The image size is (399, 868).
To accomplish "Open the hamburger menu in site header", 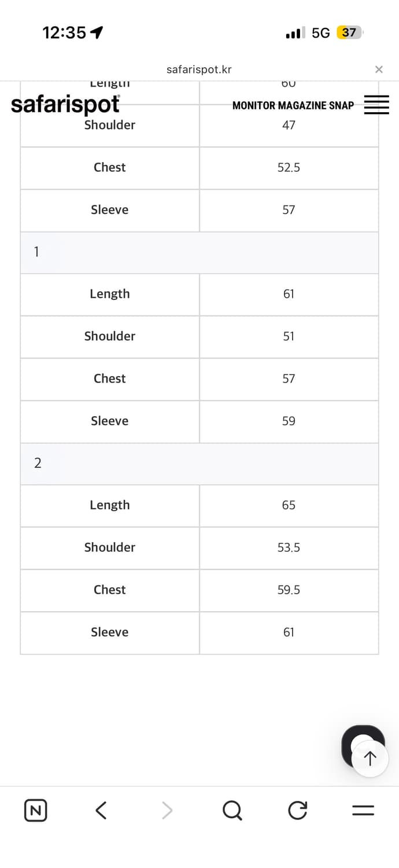I will tap(376, 105).
